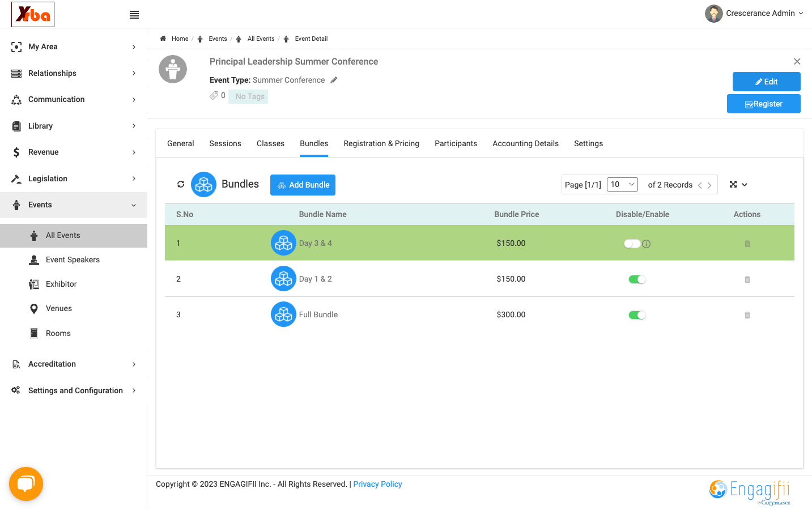Open the Privacy Policy link
812x510 pixels.
tap(377, 484)
